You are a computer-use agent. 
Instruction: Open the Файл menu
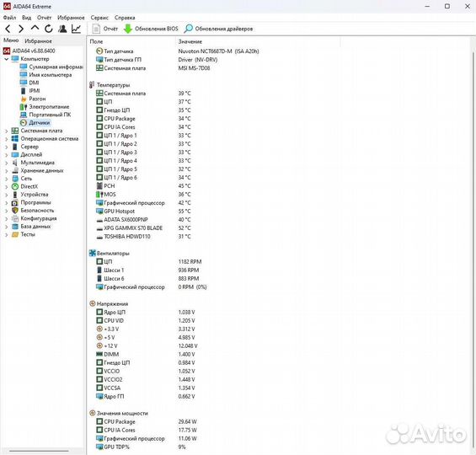coord(9,18)
